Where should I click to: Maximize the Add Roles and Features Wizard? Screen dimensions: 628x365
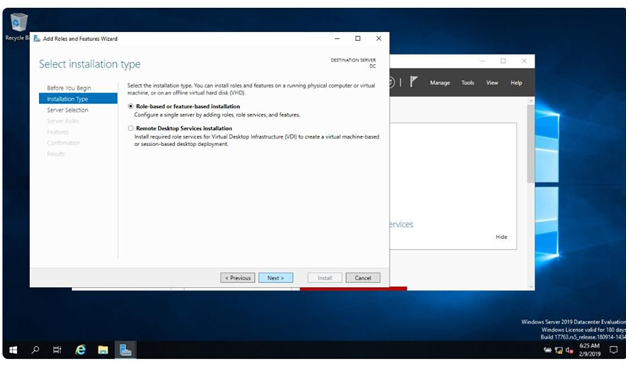358,38
